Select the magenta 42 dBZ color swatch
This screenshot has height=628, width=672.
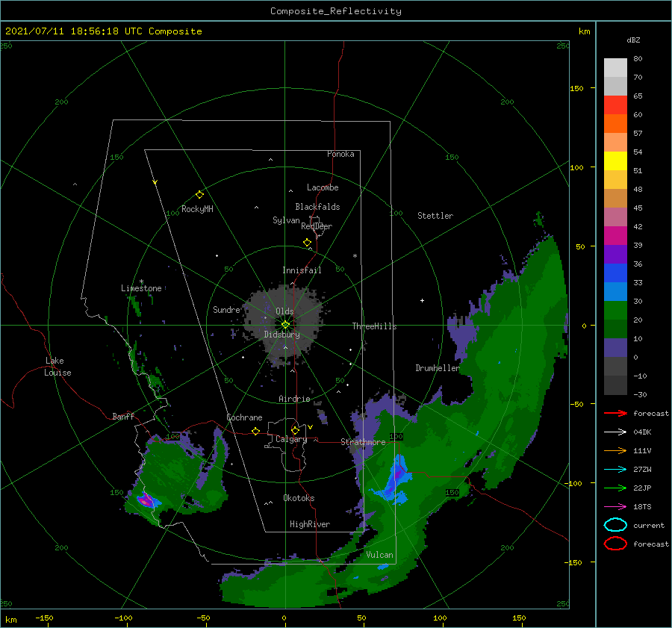(x=615, y=236)
